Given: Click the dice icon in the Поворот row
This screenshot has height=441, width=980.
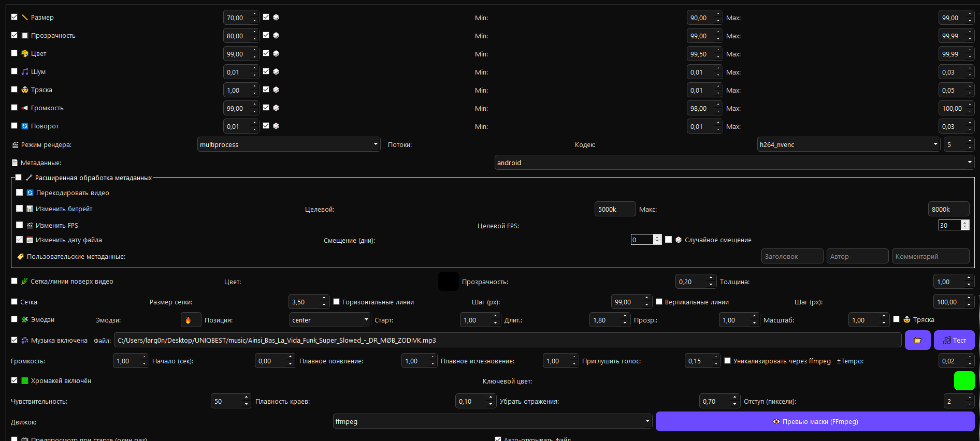Looking at the screenshot, I should pyautogui.click(x=276, y=126).
